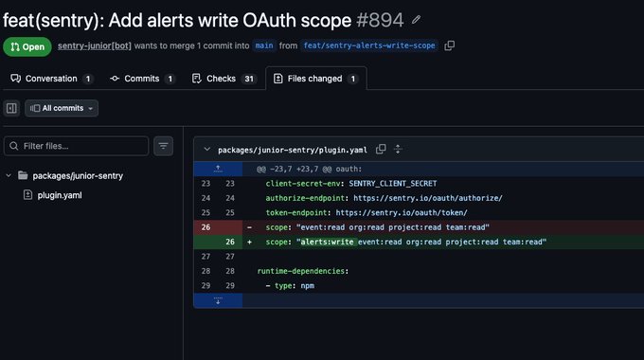
Task: Switch to the Commits tab
Action: coord(142,79)
